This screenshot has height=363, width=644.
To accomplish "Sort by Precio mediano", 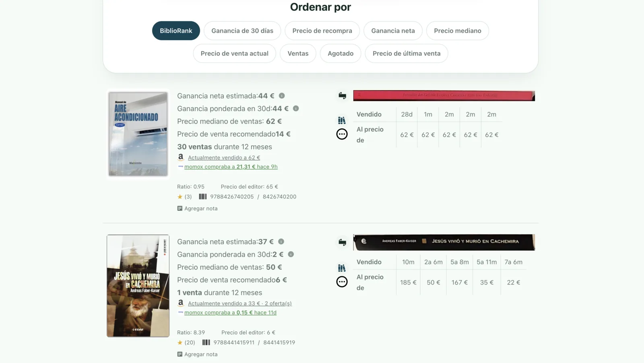I will coord(458,31).
